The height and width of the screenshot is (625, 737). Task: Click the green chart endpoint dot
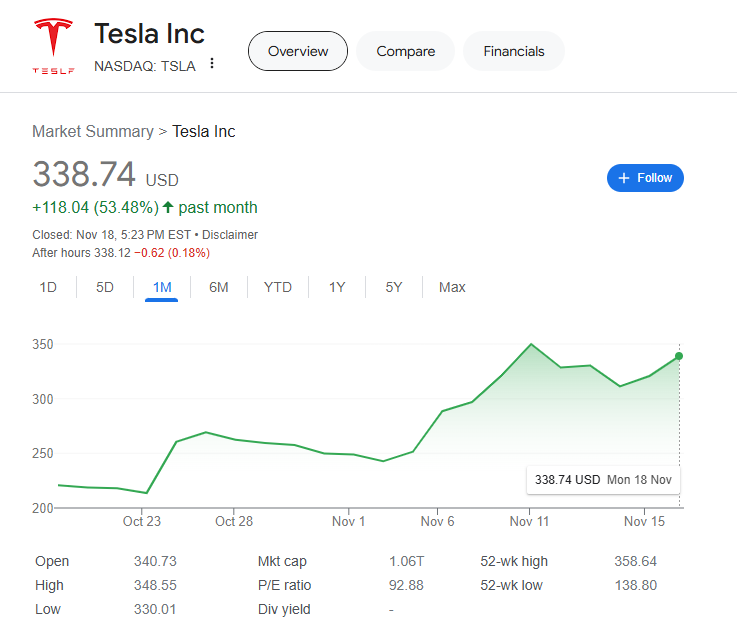click(680, 356)
